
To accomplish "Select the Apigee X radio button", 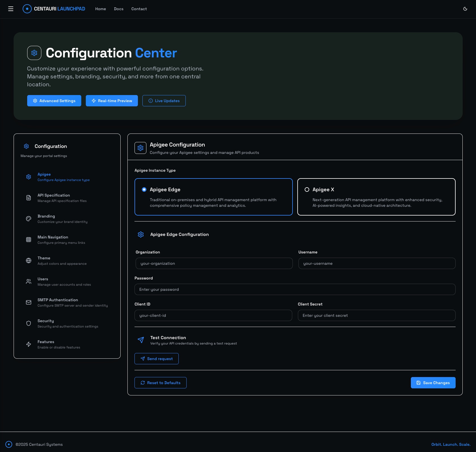I will [307, 190].
